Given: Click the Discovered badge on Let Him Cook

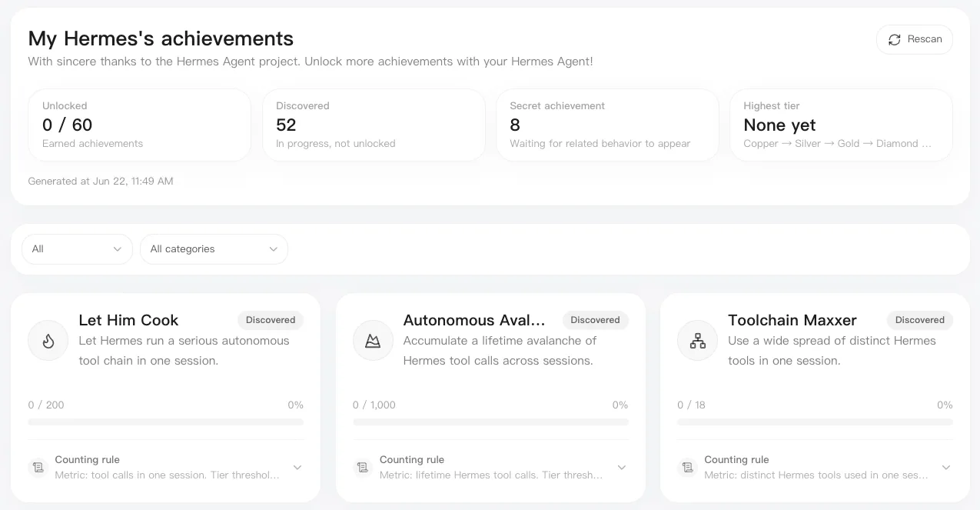Looking at the screenshot, I should point(271,320).
